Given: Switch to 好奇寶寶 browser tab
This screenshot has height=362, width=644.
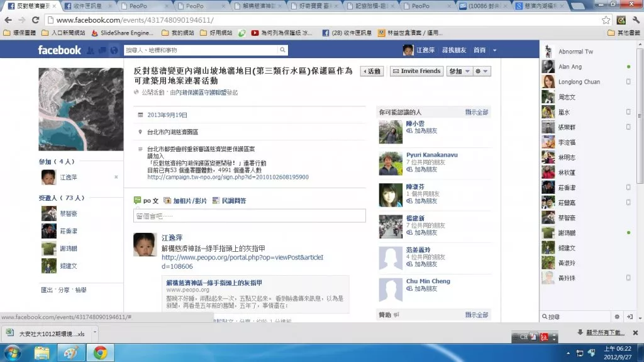Looking at the screenshot, I should (313, 6).
